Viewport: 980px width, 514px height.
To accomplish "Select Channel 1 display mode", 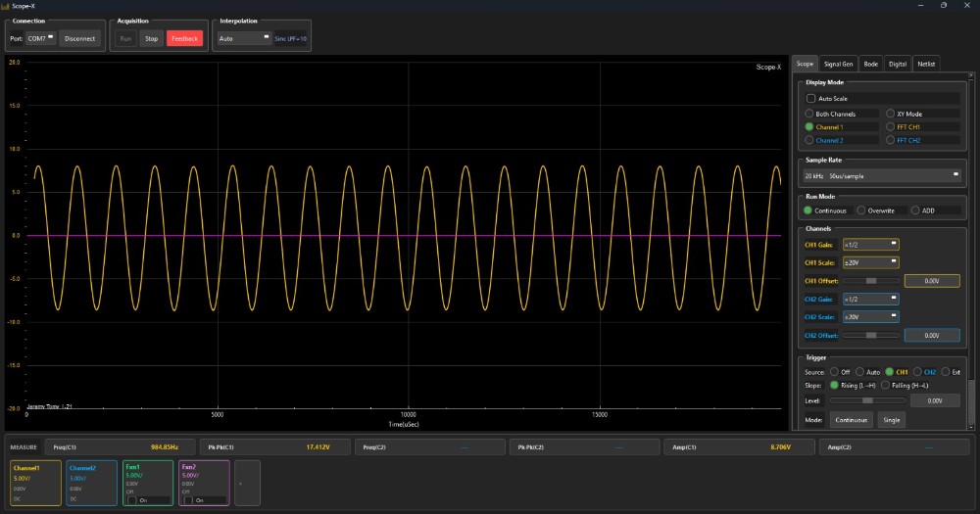I will (808, 126).
